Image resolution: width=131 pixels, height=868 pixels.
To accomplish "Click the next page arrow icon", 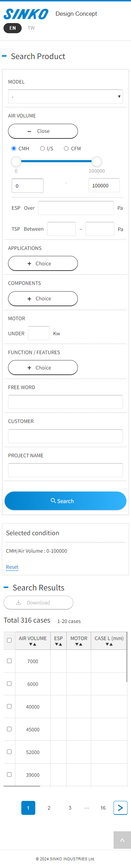I will (121, 808).
